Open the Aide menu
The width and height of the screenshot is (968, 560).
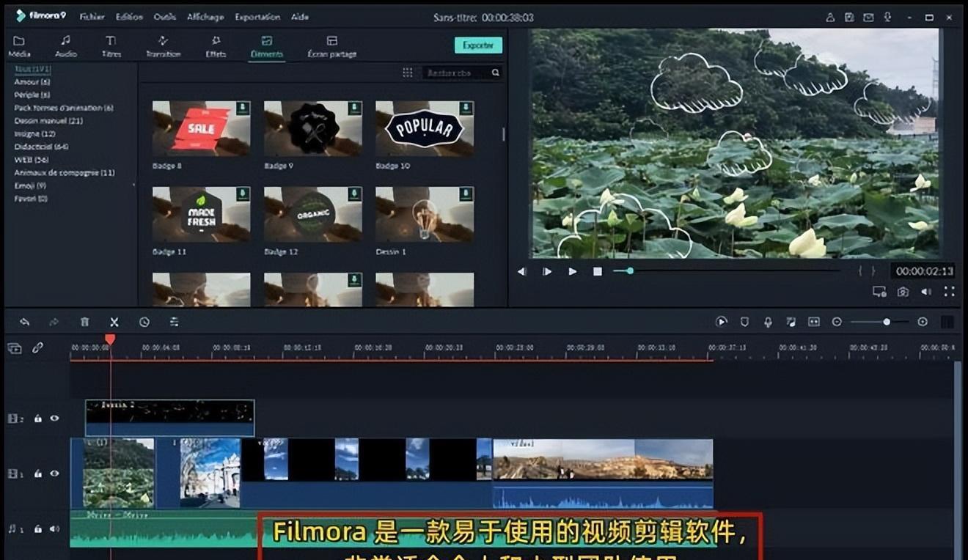pos(299,17)
